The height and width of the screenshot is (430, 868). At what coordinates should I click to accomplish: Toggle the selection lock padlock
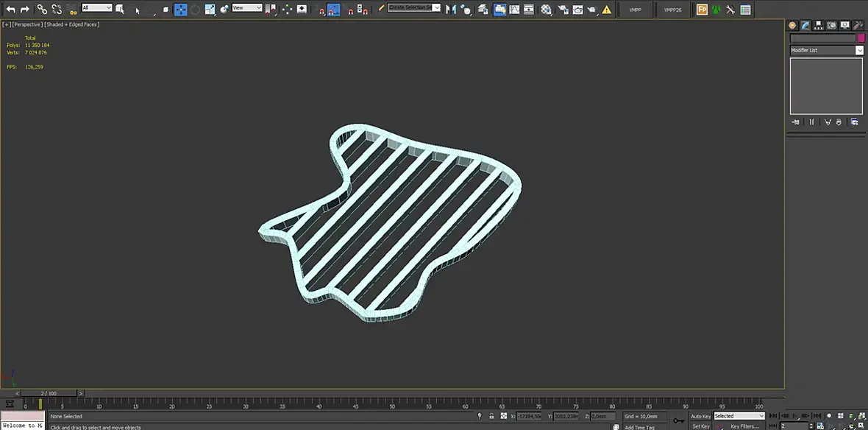click(491, 416)
